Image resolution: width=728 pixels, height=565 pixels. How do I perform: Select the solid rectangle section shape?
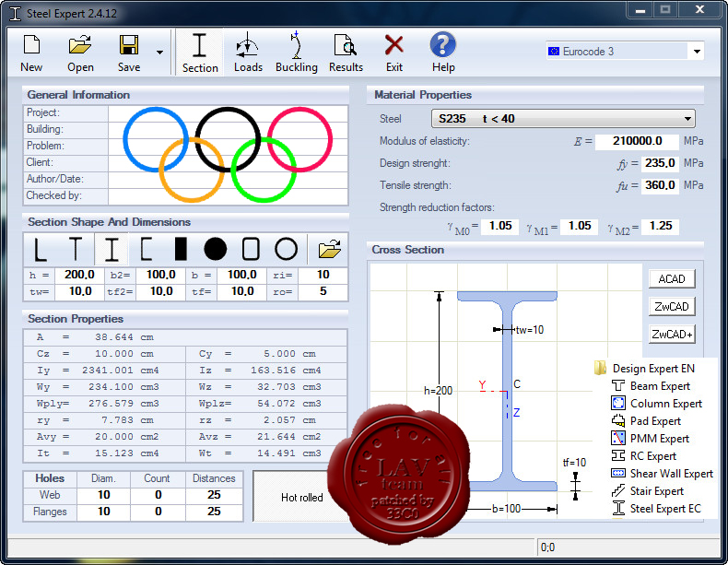click(181, 249)
